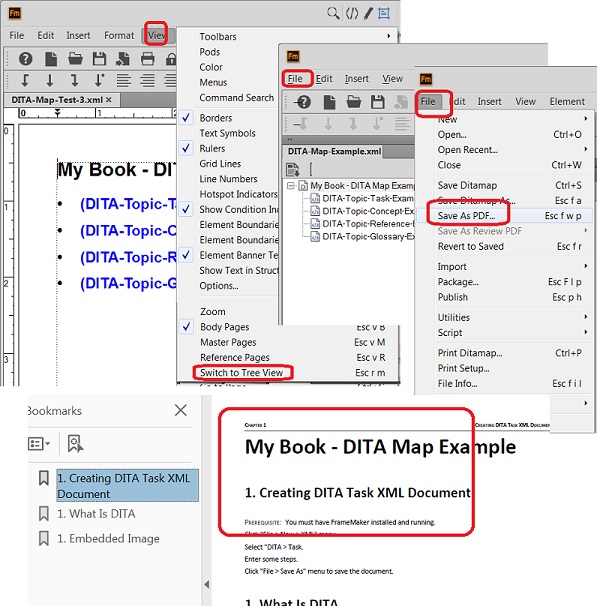Expand the Toolbars submenu arrow
The image size is (600, 606).
(389, 36)
